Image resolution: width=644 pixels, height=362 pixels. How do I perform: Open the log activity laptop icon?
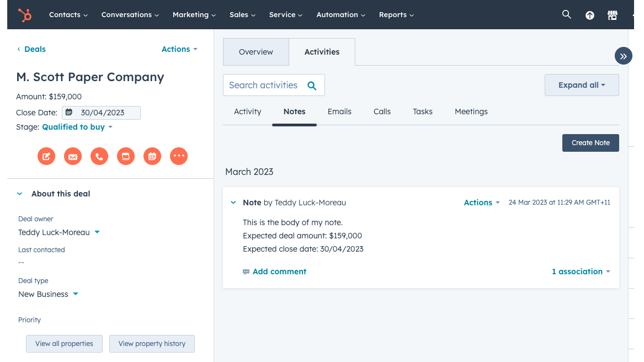click(126, 156)
